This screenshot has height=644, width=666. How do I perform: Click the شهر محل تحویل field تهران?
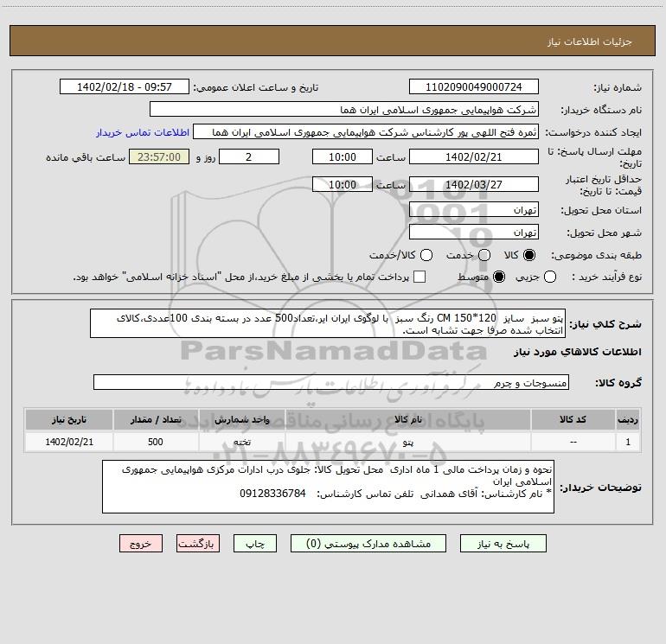coord(474,232)
